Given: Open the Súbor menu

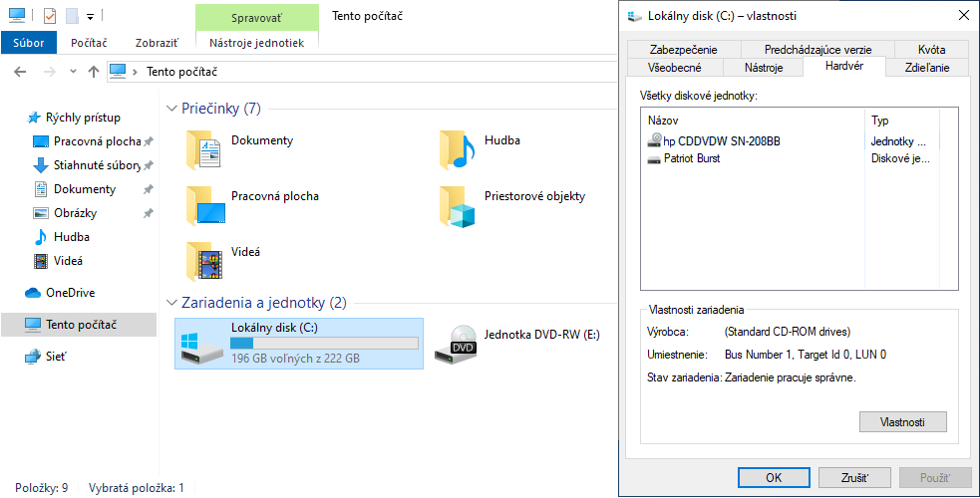Looking at the screenshot, I should 29,43.
